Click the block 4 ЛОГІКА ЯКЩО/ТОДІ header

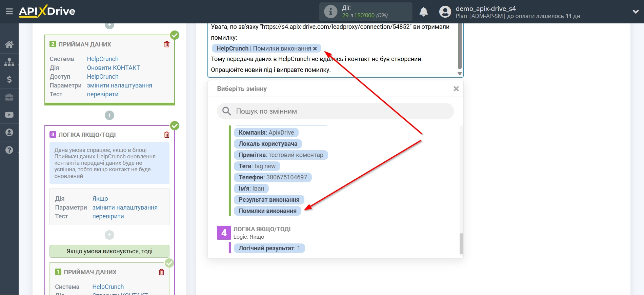262,229
